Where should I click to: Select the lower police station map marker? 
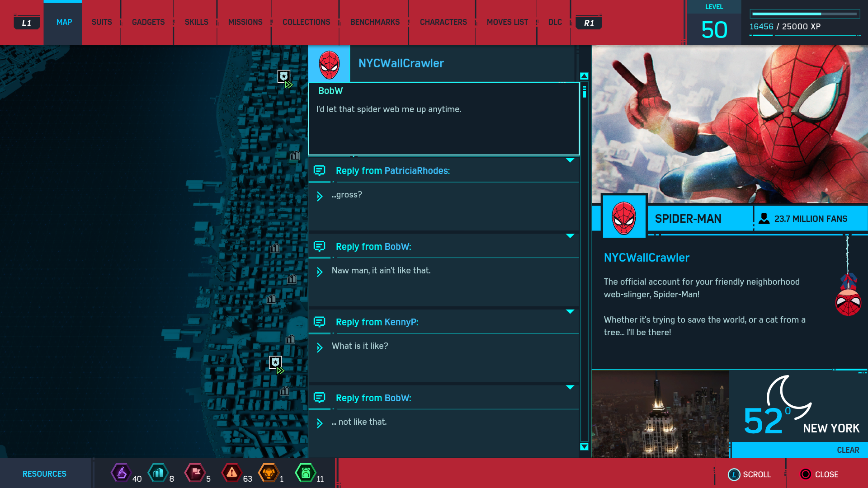275,362
